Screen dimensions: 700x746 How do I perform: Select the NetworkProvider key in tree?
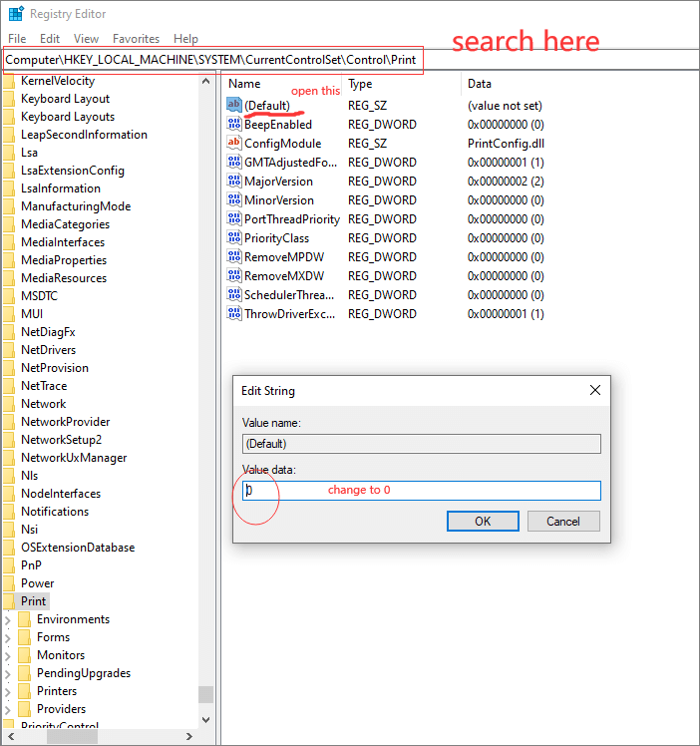tap(65, 422)
